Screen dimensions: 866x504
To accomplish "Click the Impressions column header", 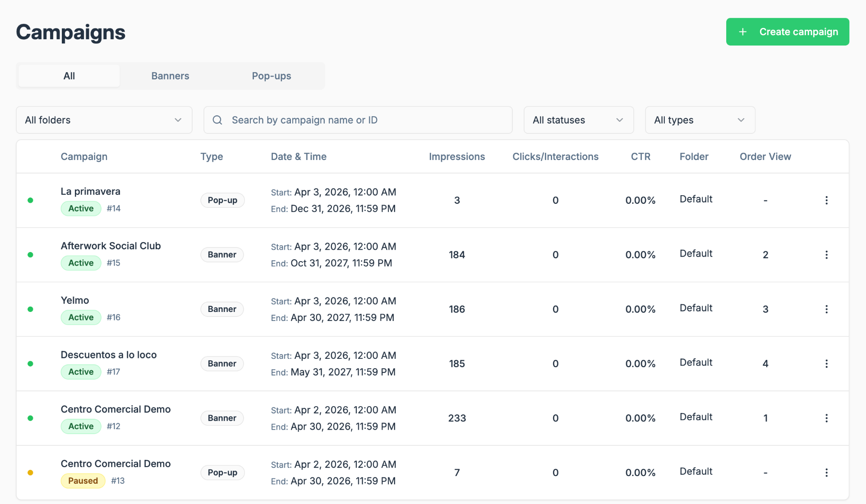I will pos(457,156).
